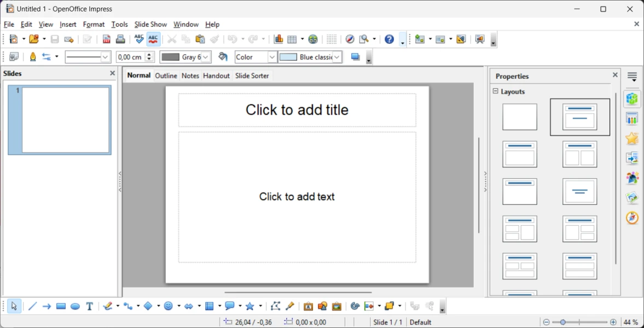The image size is (644, 328).
Task: Insert a chart from the toolbar
Action: tap(279, 39)
